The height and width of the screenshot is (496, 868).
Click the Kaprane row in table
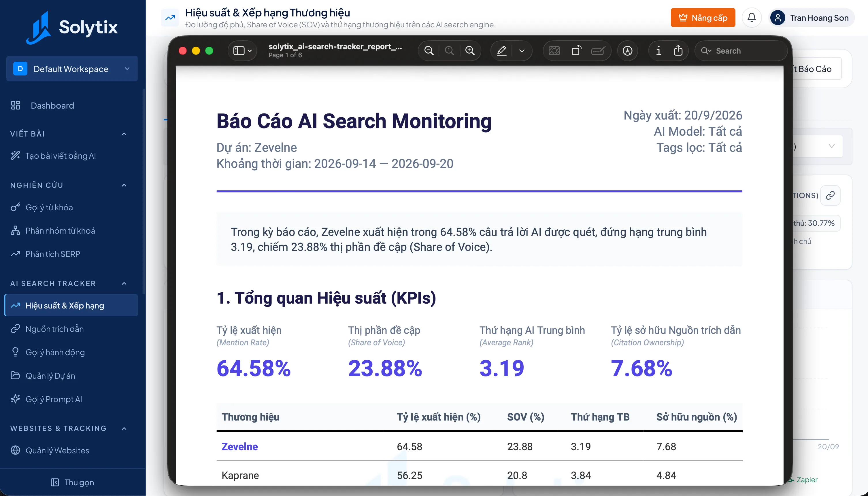coord(479,475)
